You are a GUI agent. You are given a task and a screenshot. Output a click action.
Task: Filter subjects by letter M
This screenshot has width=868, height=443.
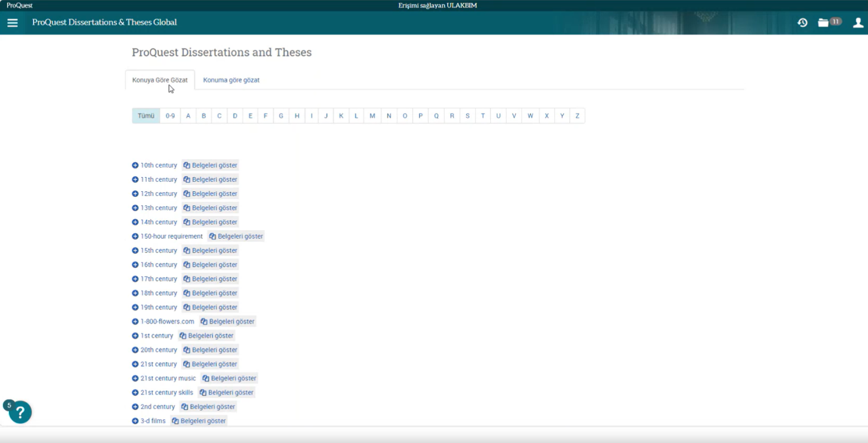[372, 116]
